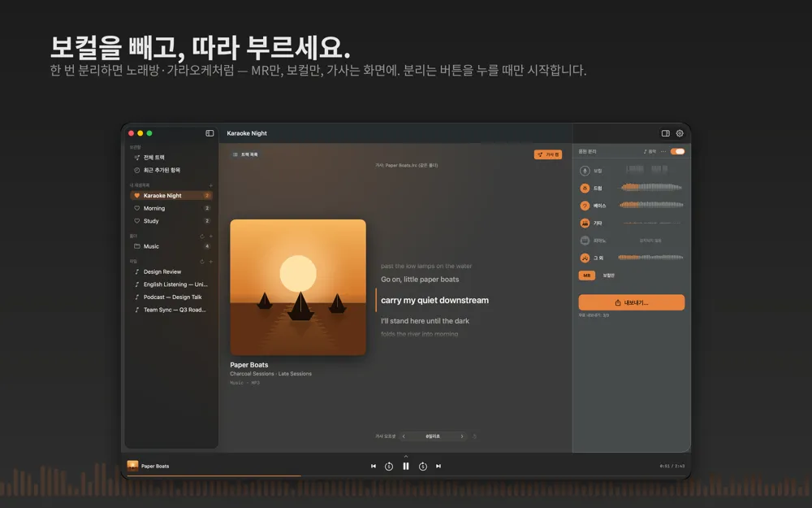Increase lyric offset with right chevron

pos(462,436)
